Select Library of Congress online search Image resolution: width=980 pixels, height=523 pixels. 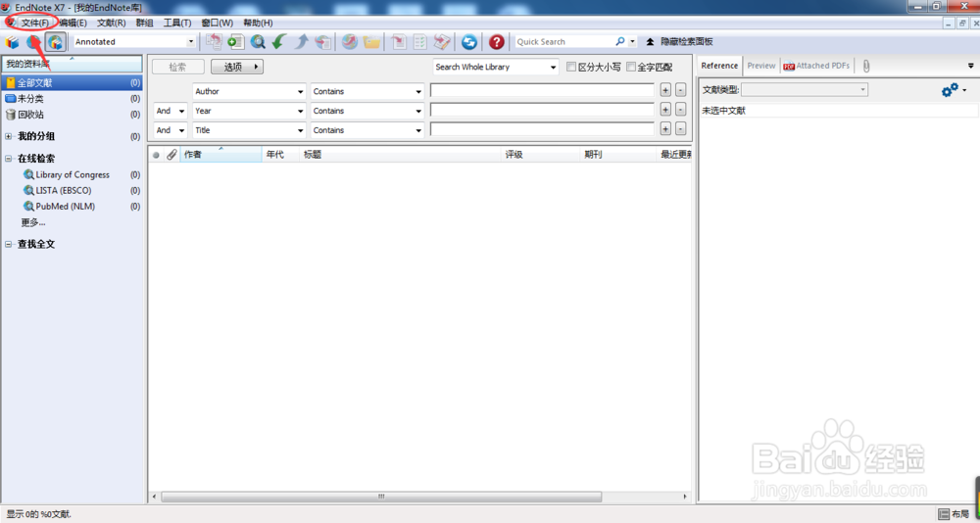[x=73, y=175]
